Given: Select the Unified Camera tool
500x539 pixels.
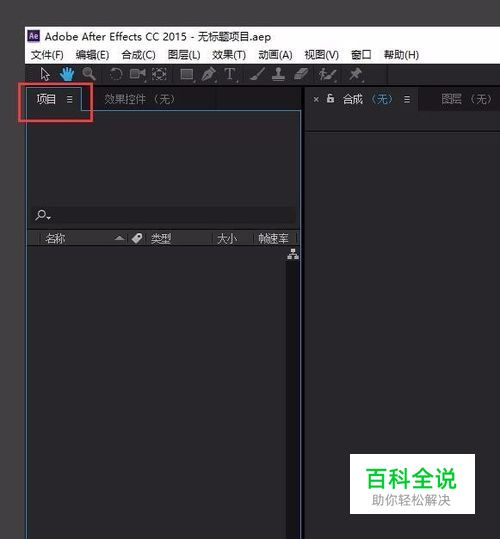Looking at the screenshot, I should tap(137, 74).
